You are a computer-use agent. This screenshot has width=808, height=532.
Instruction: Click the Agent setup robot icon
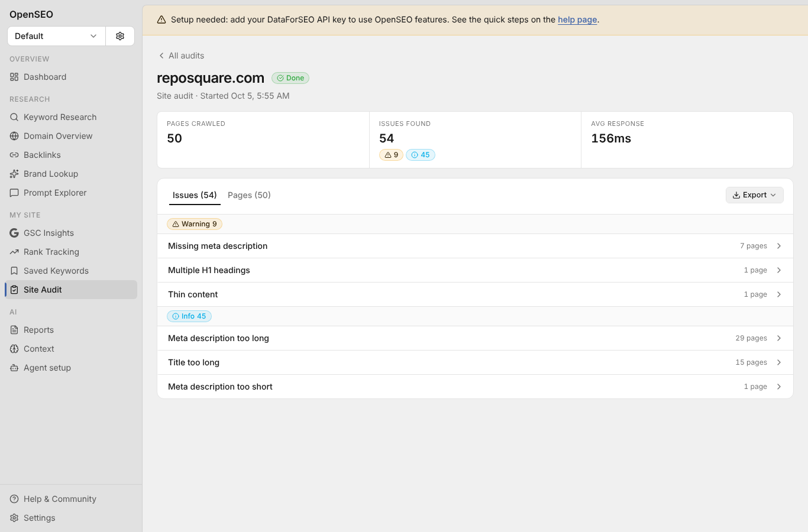pos(14,368)
